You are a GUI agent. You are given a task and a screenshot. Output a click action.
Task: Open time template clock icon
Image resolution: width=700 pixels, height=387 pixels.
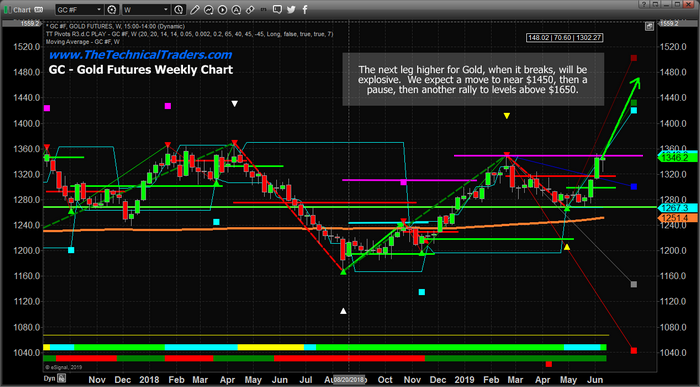pyautogui.click(x=179, y=9)
